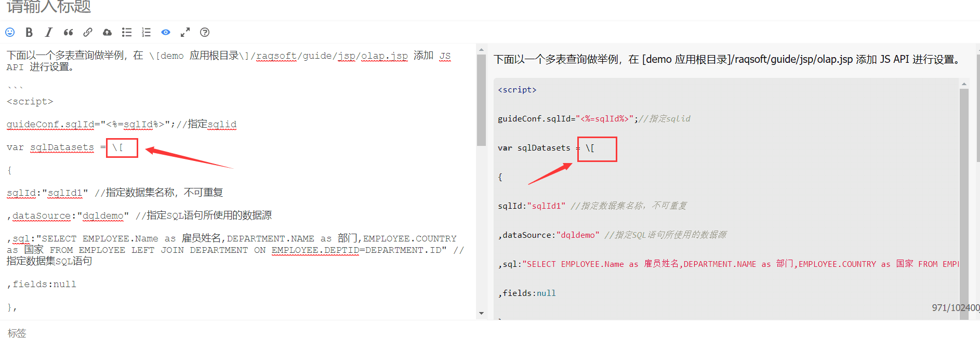Click sqlId:"sqlId1" line in editor
This screenshot has height=338, width=980.
point(115,193)
